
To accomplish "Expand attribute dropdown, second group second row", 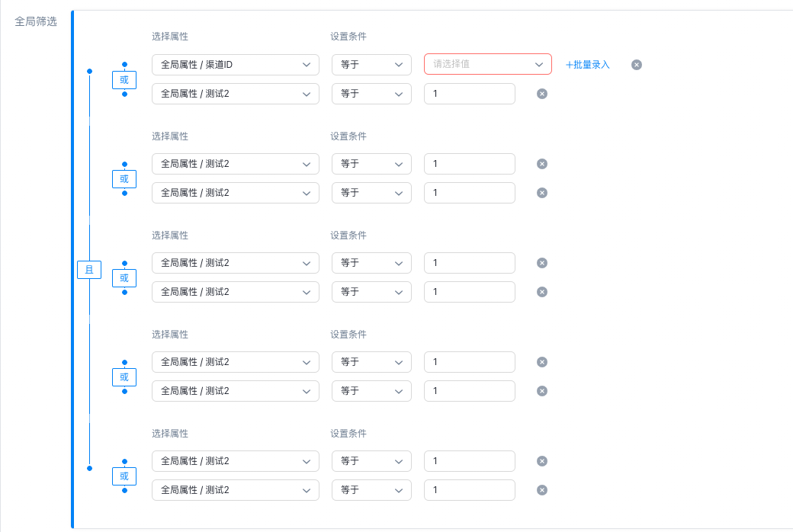I will pos(235,193).
